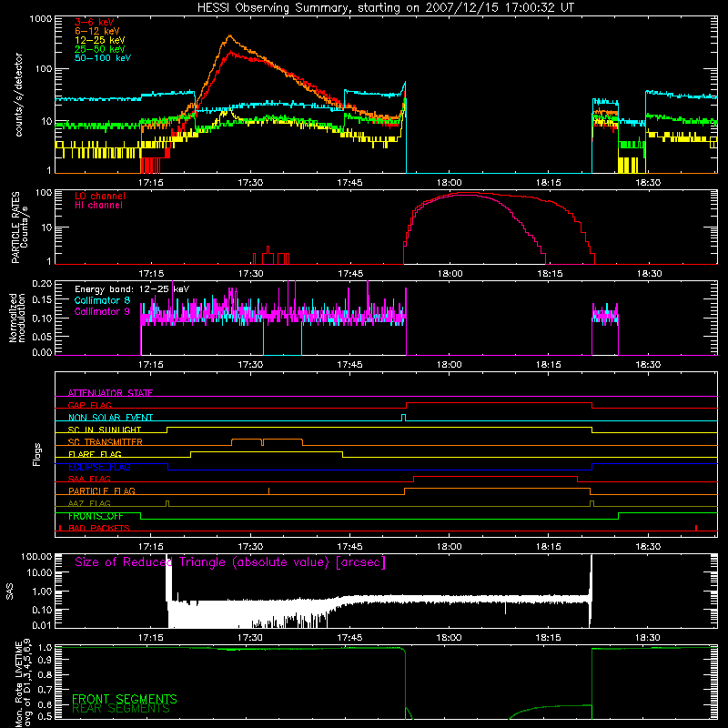This screenshot has width=728, height=728.
Task: Select the cyan 50-100 keV legend entry
Action: [x=103, y=58]
